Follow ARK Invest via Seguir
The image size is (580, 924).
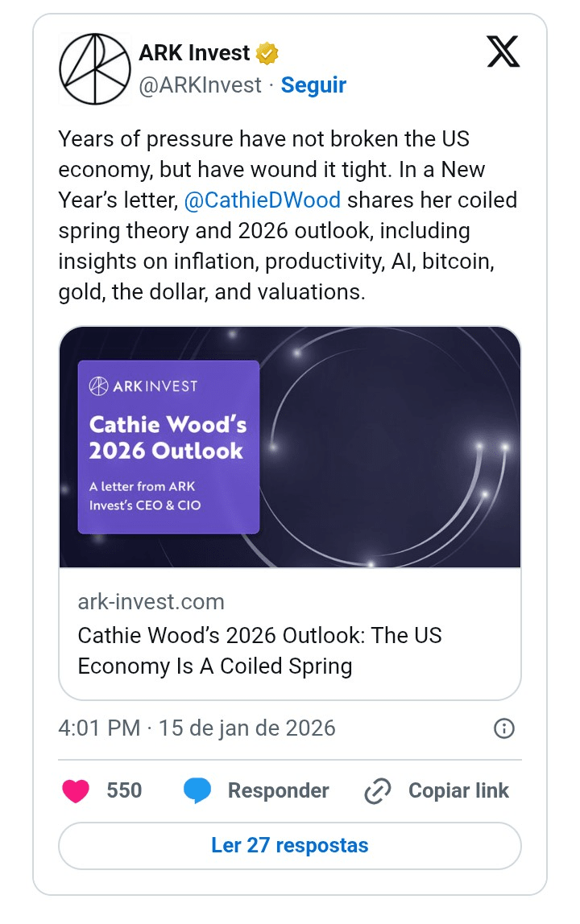click(x=313, y=85)
